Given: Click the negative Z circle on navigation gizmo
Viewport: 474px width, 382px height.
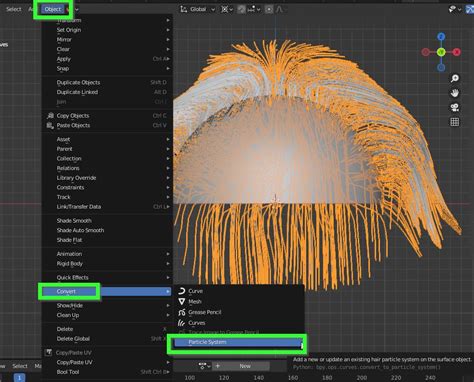Looking at the screenshot, I should [x=441, y=68].
